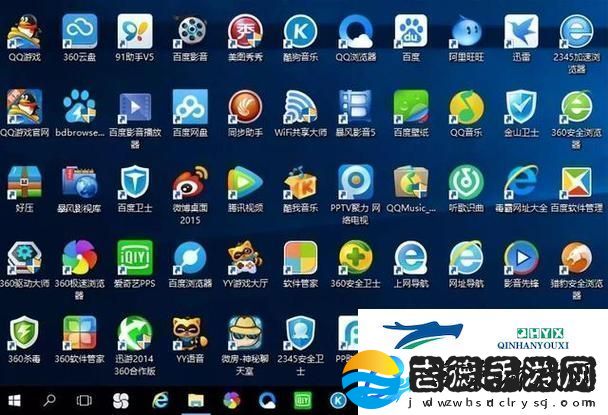Viewport: 608px width, 415px height.
Task: Open Task View on the taskbar
Action: click(84, 401)
